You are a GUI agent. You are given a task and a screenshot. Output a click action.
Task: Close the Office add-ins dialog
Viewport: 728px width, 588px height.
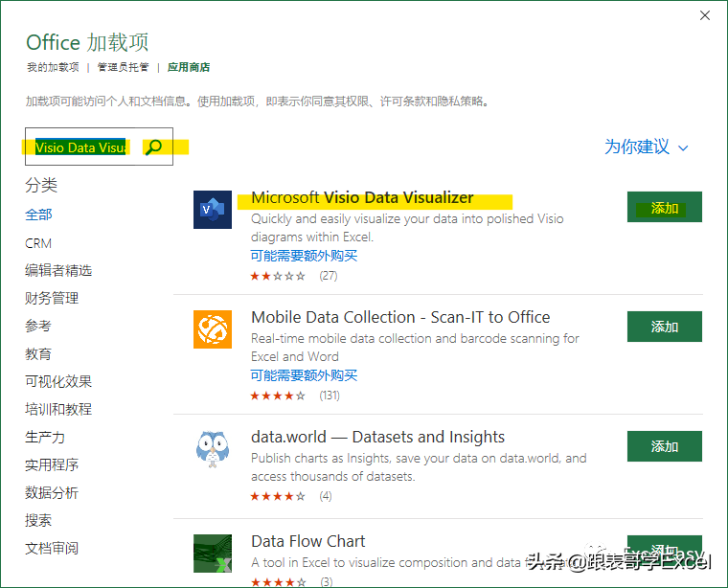pyautogui.click(x=705, y=15)
